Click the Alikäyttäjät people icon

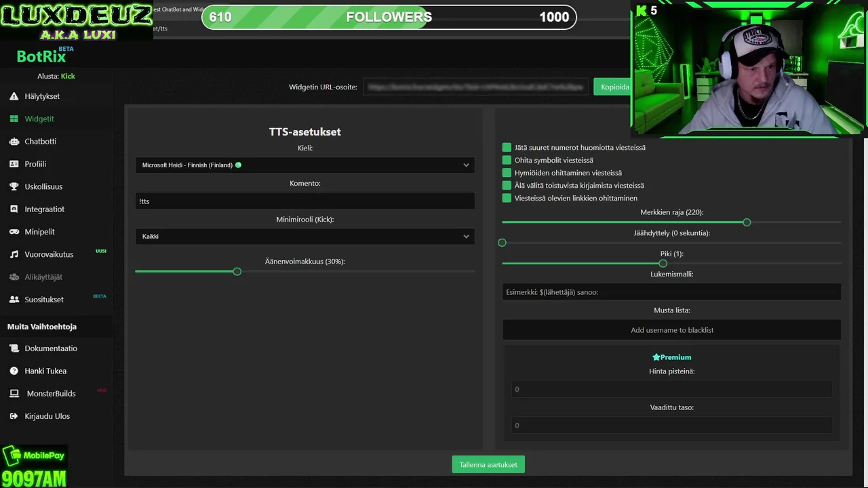(x=14, y=277)
